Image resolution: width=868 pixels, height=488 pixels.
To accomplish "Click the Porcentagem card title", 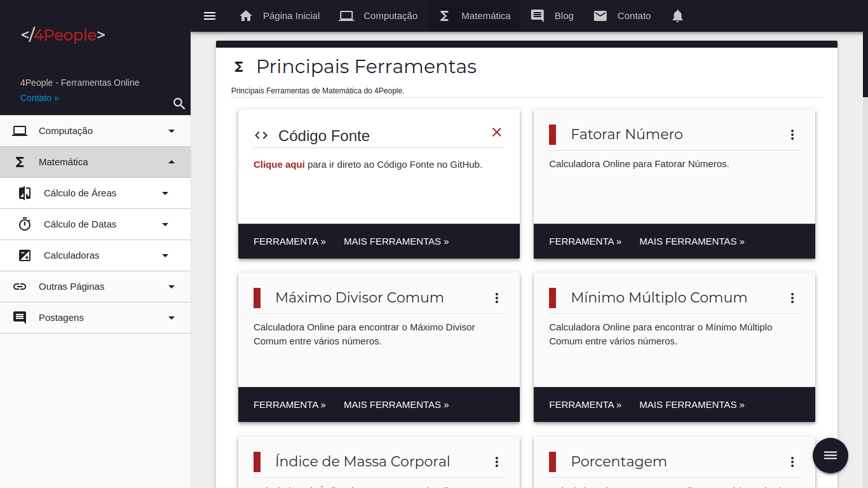I will click(619, 461).
